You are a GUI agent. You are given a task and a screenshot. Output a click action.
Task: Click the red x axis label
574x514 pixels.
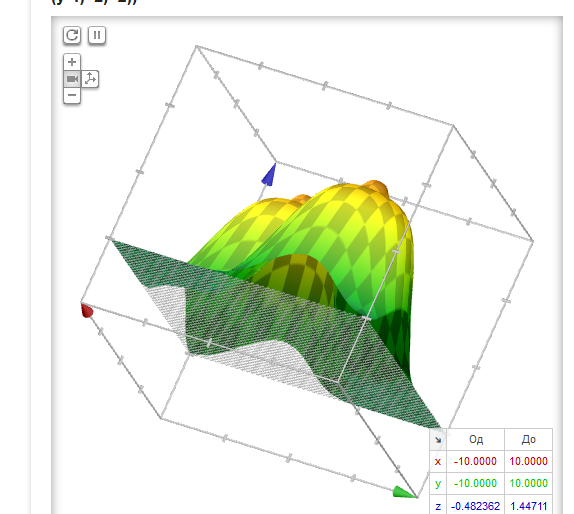tap(438, 462)
